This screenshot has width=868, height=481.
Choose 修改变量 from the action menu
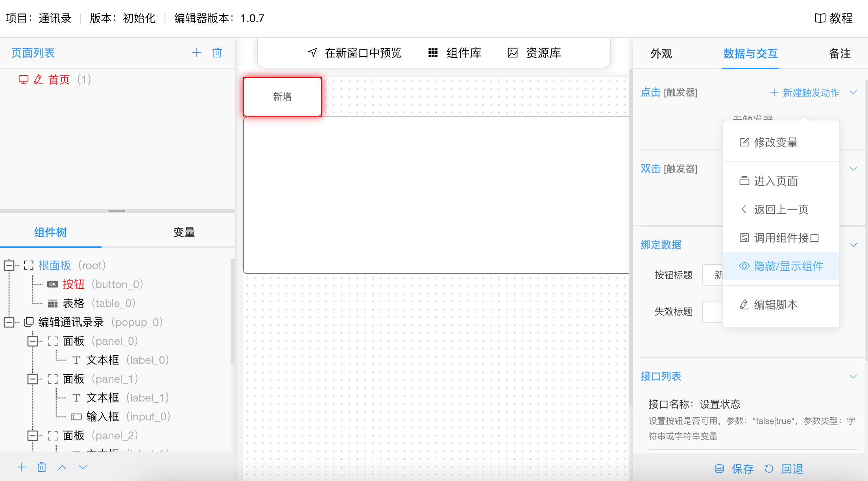pyautogui.click(x=781, y=142)
